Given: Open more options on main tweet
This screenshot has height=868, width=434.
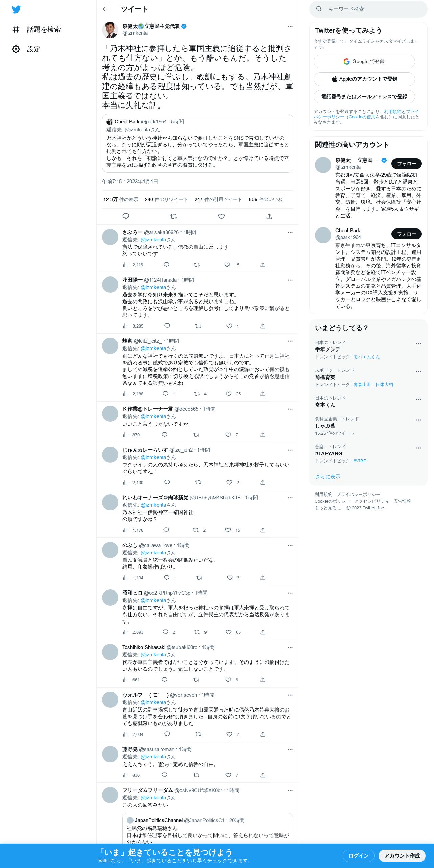Looking at the screenshot, I should click(x=290, y=26).
